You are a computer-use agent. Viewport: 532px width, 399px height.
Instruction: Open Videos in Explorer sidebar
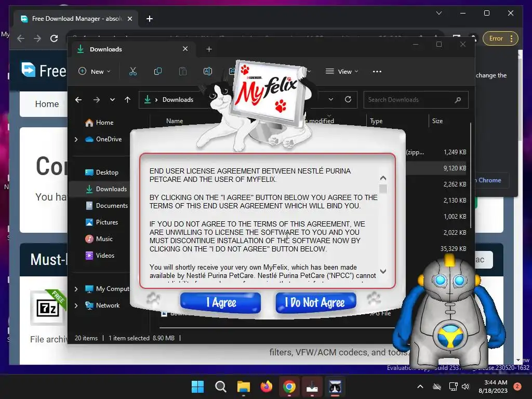tap(100, 256)
